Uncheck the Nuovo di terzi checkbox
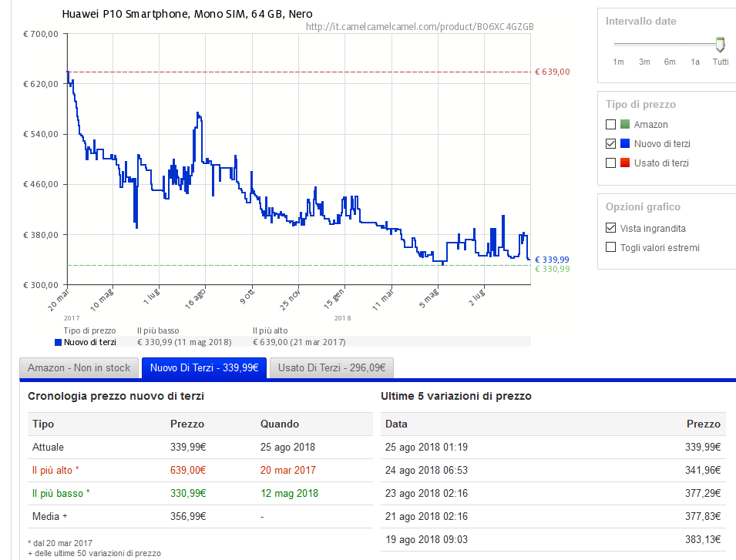The height and width of the screenshot is (560, 736). coord(611,144)
